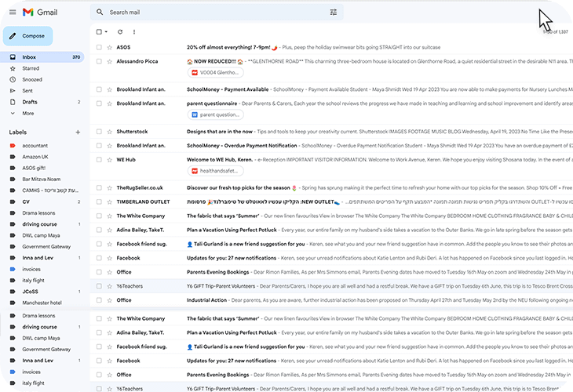Star the Alessandro Picca email

[109, 61]
